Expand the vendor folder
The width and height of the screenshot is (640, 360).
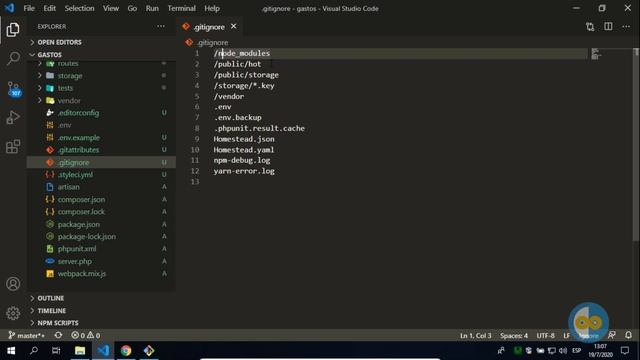[x=69, y=100]
